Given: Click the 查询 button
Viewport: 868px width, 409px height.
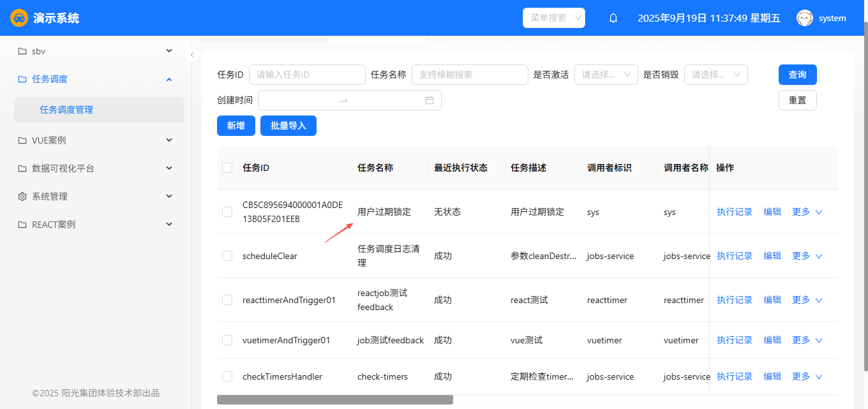Looking at the screenshot, I should coord(797,75).
